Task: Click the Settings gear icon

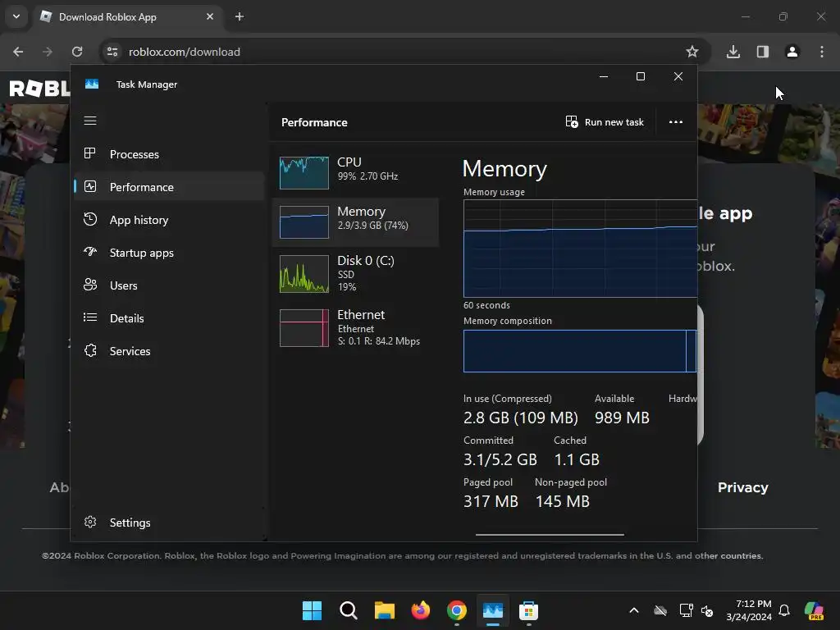Action: coord(90,522)
